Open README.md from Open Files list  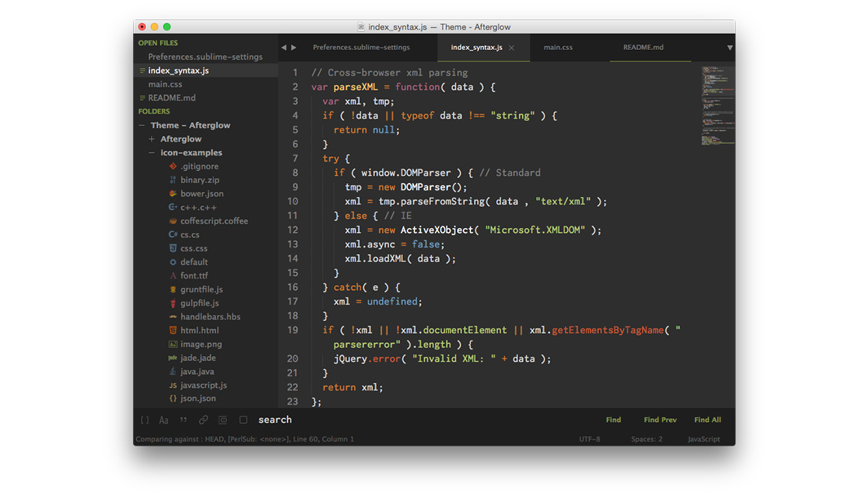tap(171, 98)
